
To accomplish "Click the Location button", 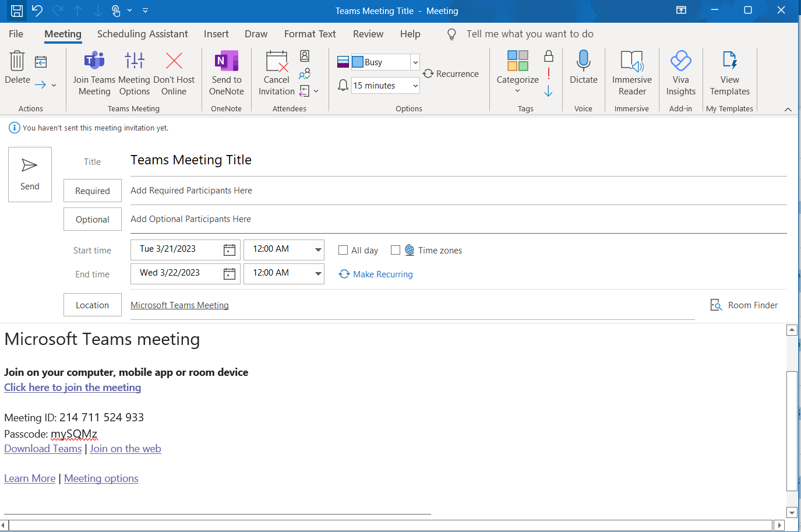I will click(x=93, y=305).
